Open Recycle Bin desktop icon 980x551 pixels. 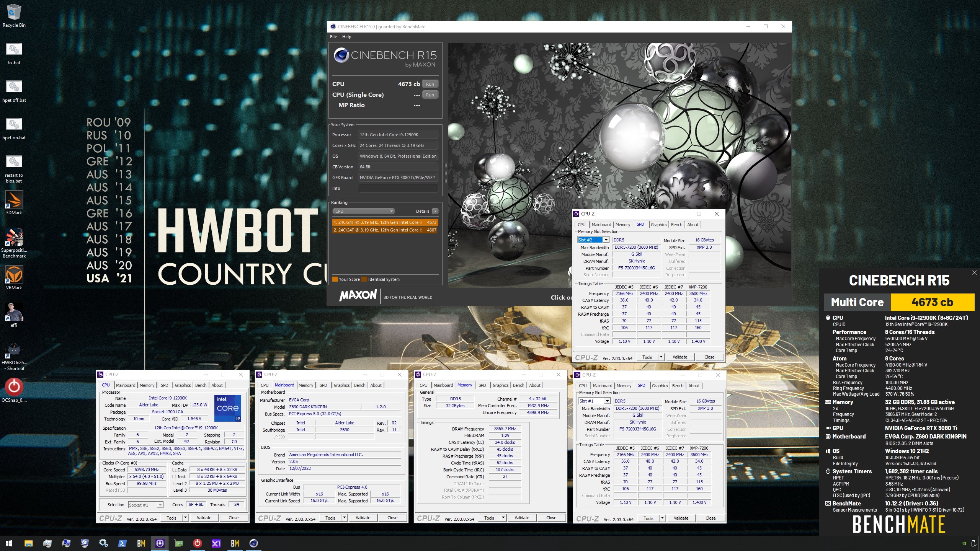(14, 15)
